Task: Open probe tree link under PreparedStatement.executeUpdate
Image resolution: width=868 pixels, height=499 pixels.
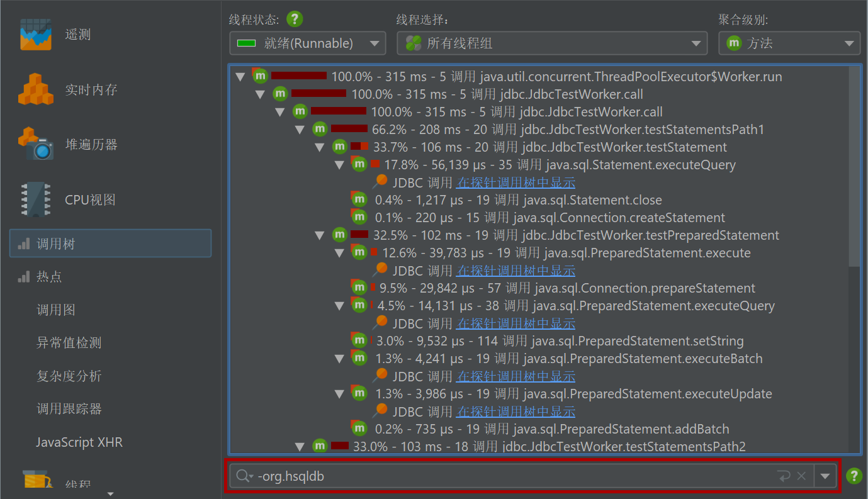Action: (x=516, y=412)
